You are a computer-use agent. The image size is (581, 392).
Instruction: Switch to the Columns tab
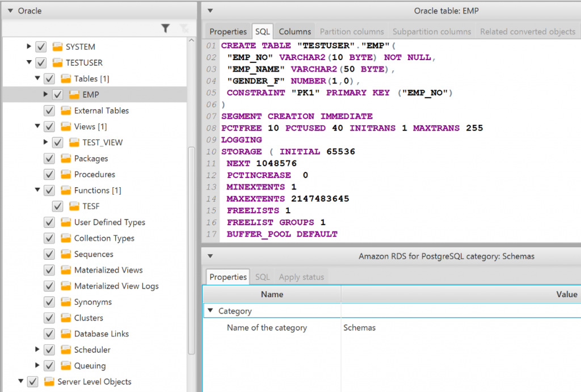pos(294,32)
